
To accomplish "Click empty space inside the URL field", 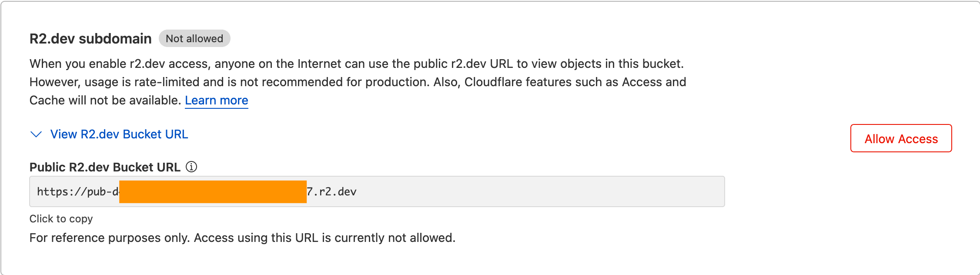I will tap(539, 191).
